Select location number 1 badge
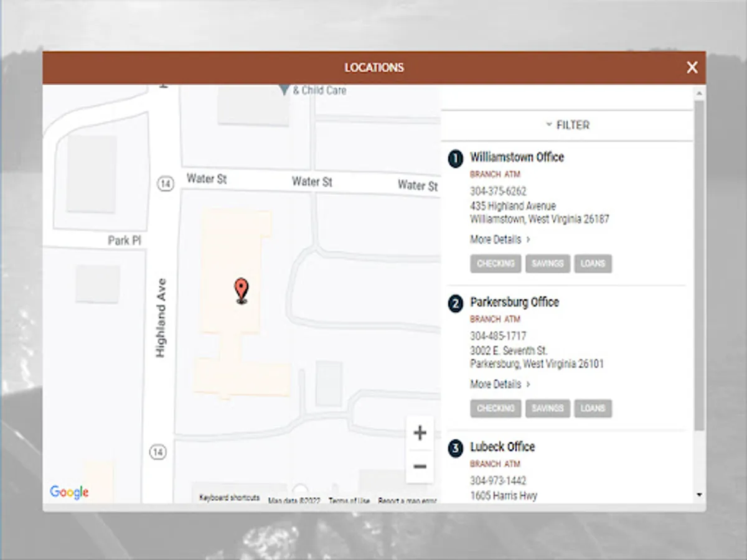Screen dimensions: 747x560 [456, 159]
